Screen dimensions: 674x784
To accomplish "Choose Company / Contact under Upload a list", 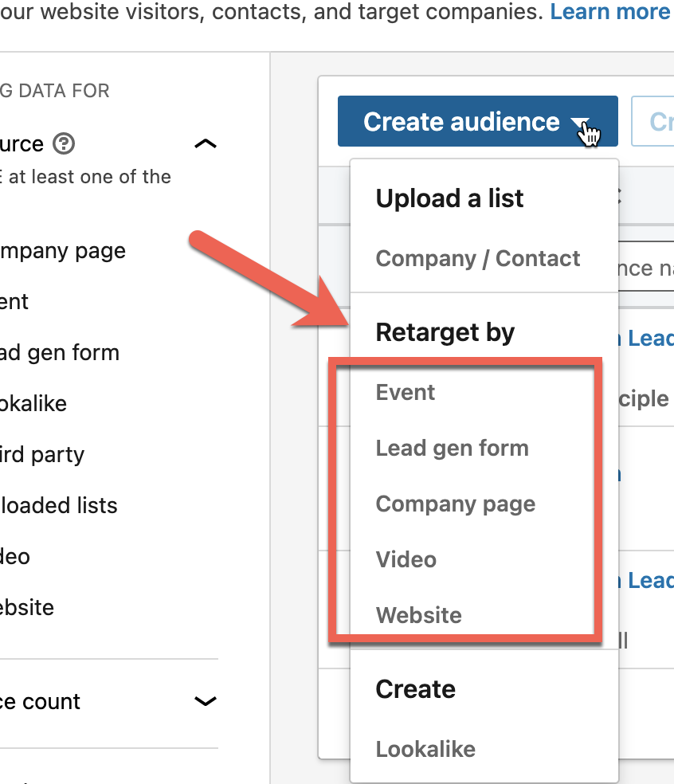I will [x=478, y=259].
